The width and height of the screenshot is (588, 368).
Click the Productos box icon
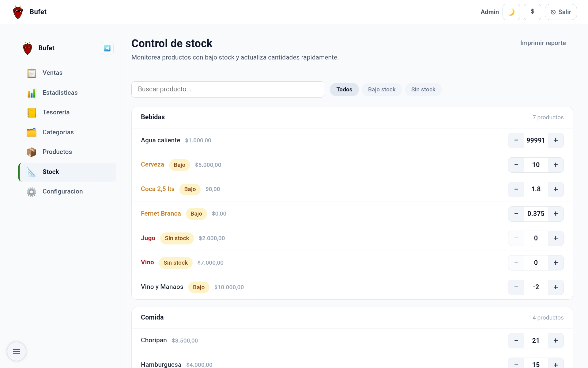[32, 152]
